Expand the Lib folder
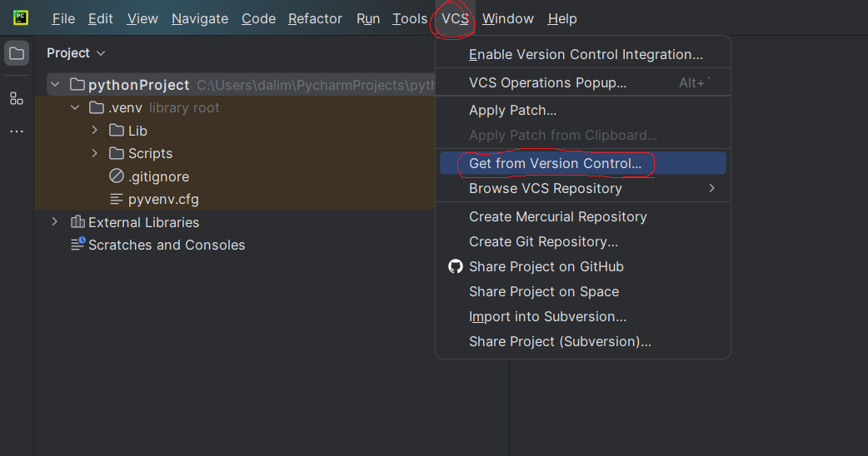 tap(95, 130)
